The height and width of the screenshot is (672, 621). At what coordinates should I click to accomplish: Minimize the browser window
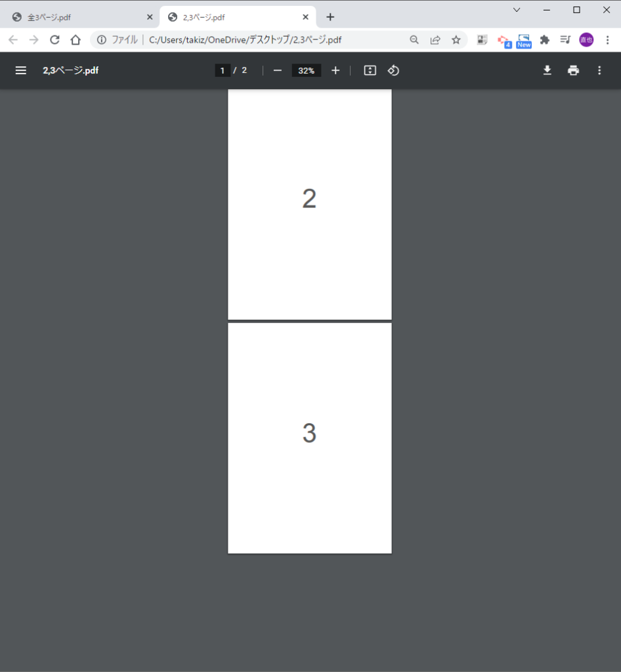pos(547,10)
